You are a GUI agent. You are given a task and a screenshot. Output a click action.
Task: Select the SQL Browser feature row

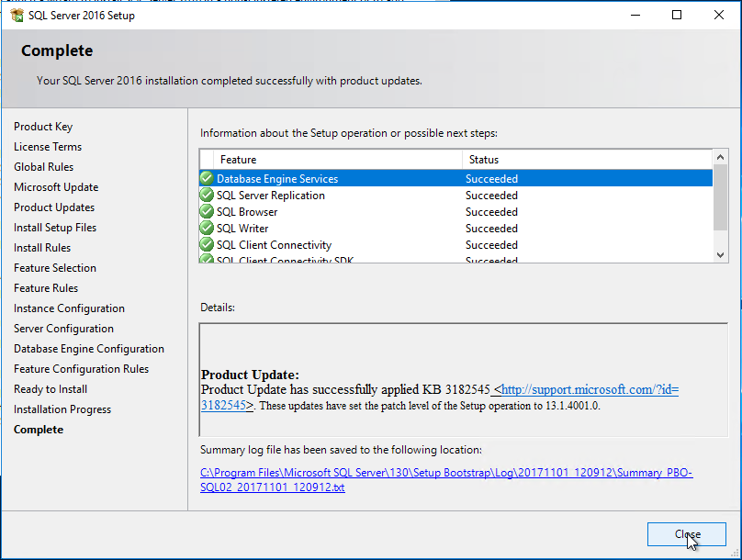pyautogui.click(x=456, y=211)
